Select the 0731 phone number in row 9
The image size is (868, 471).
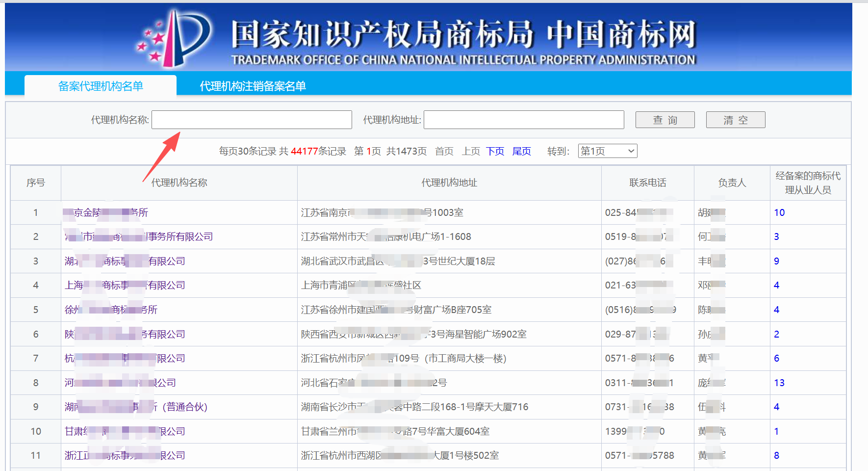pyautogui.click(x=639, y=407)
